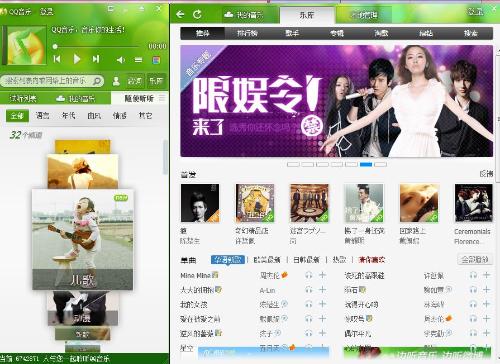Open the 歌手 navigation item
The image size is (500, 364).
pyautogui.click(x=292, y=33)
